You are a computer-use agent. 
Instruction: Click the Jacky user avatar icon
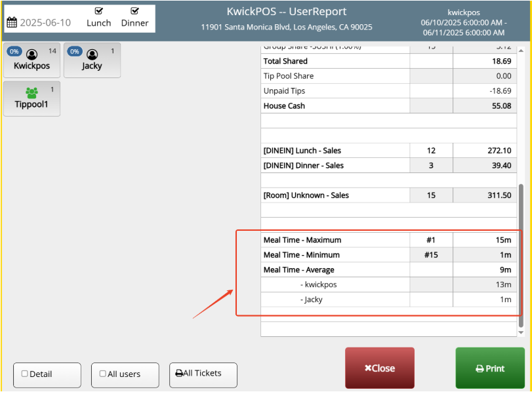(x=92, y=54)
